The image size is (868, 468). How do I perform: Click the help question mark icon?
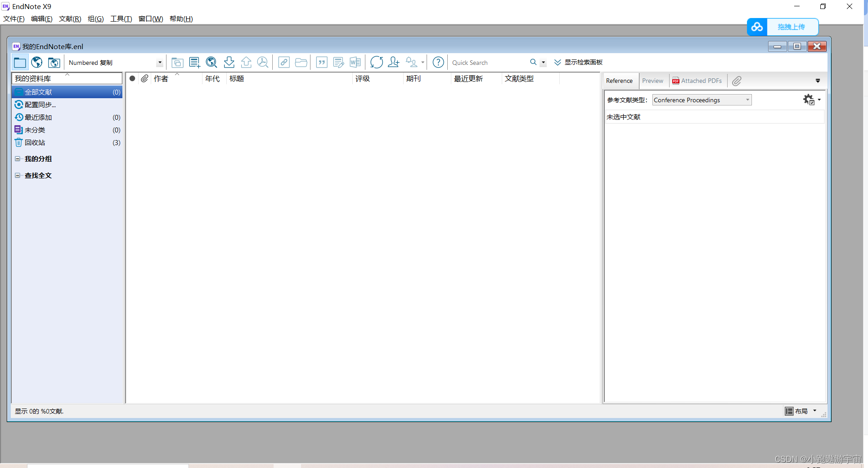[438, 63]
